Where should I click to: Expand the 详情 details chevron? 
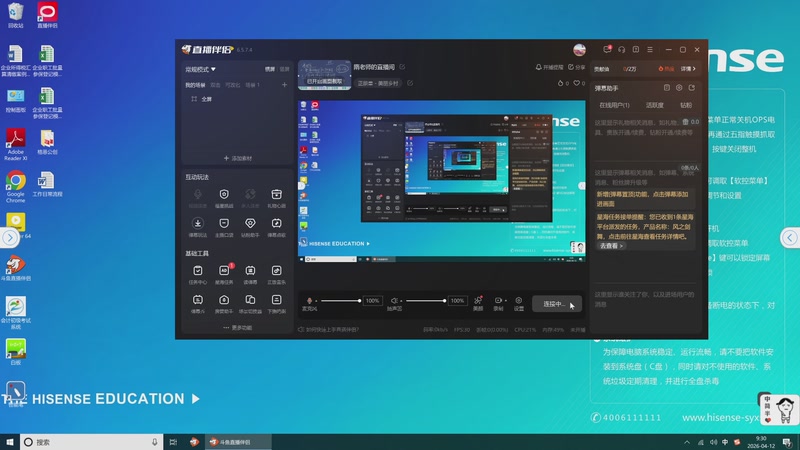click(688, 69)
